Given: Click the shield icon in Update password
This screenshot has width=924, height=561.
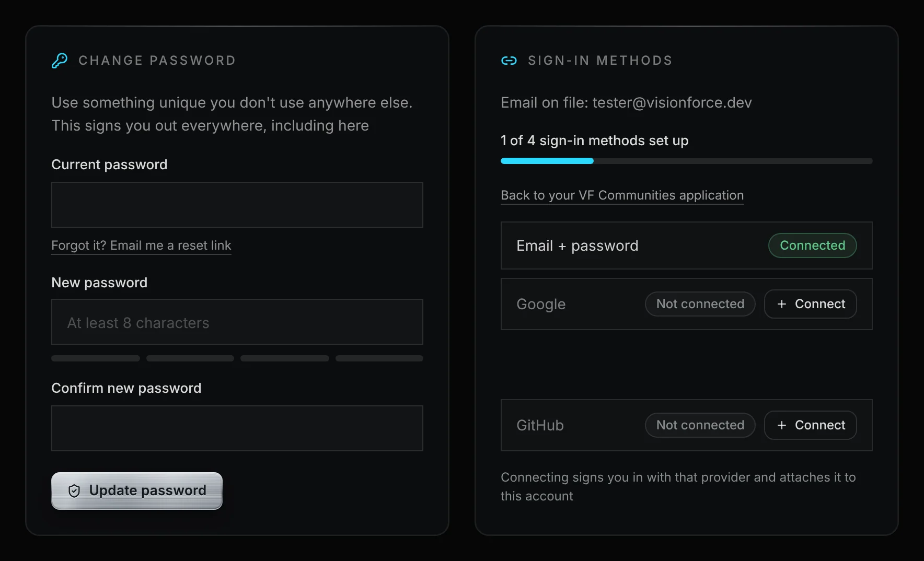Looking at the screenshot, I should (x=74, y=490).
